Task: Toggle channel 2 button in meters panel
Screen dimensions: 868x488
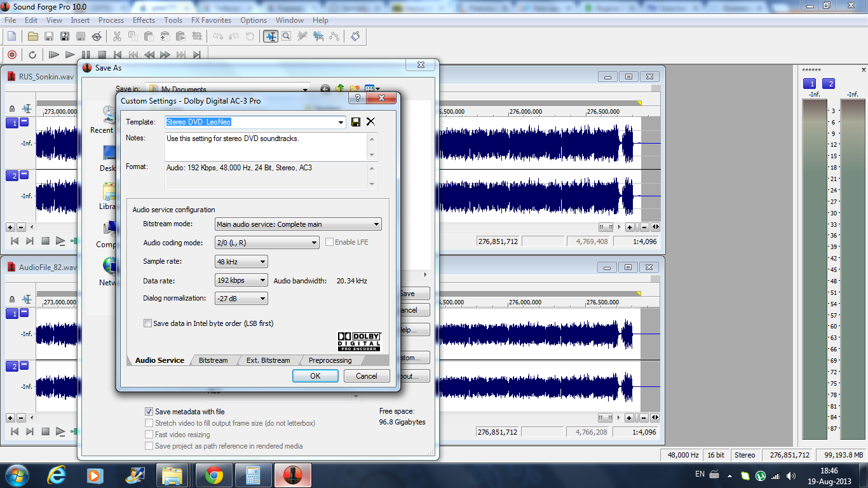Action: pos(829,84)
